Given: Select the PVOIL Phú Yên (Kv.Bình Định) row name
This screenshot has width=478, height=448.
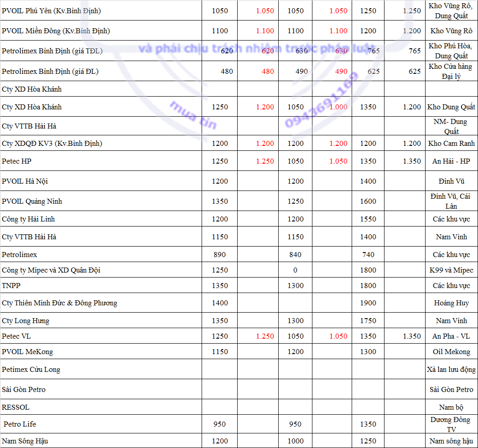Looking at the screenshot, I should click(101, 10).
